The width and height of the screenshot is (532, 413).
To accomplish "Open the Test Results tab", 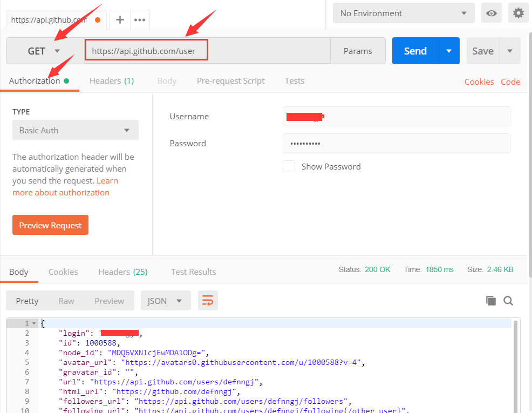I will click(193, 272).
